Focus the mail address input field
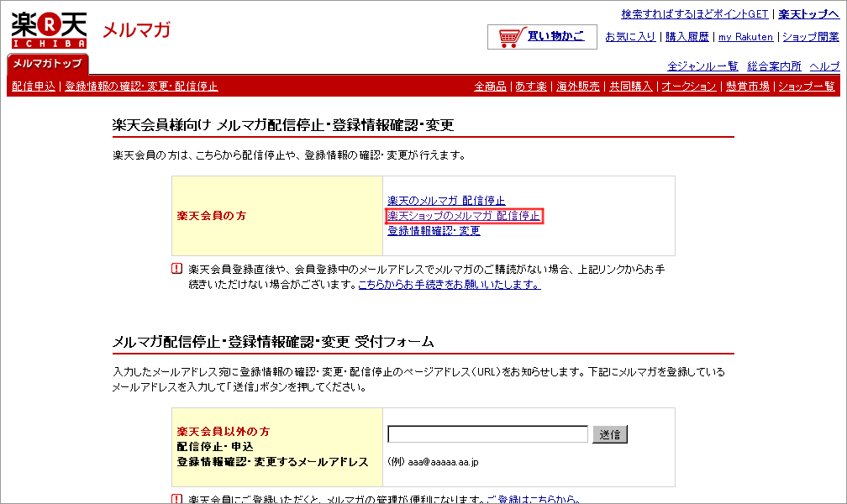The width and height of the screenshot is (847, 504). [487, 433]
